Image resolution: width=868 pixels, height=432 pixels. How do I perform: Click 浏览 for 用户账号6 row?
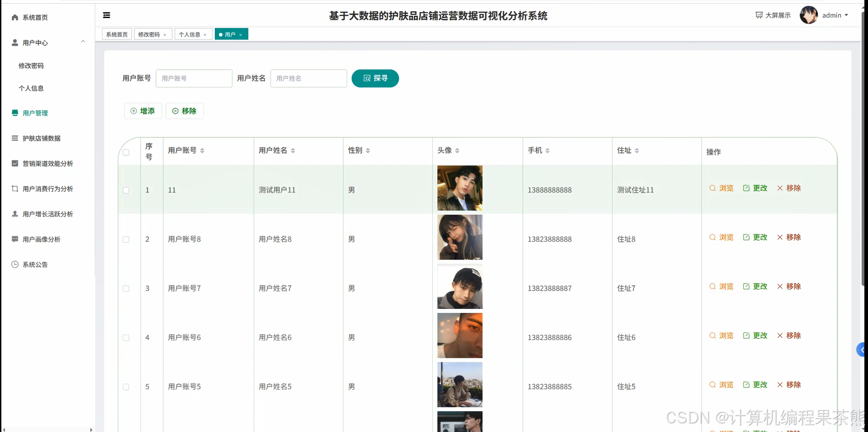tap(721, 336)
